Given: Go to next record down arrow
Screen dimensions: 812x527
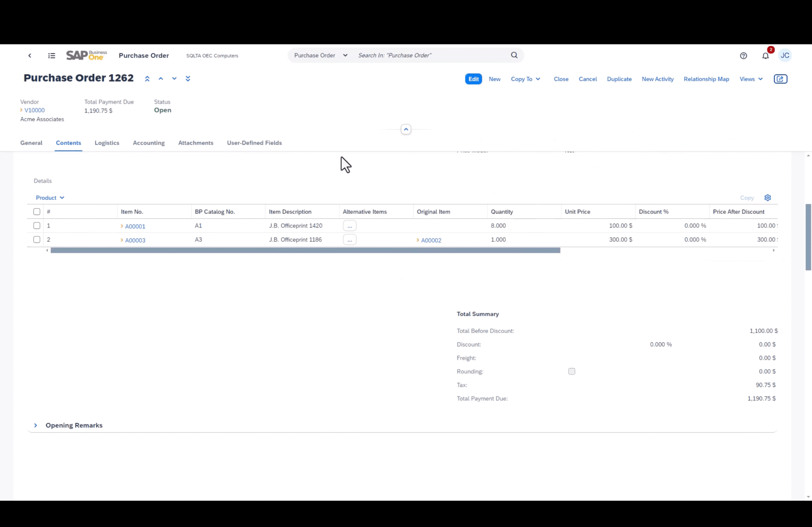Looking at the screenshot, I should point(174,79).
